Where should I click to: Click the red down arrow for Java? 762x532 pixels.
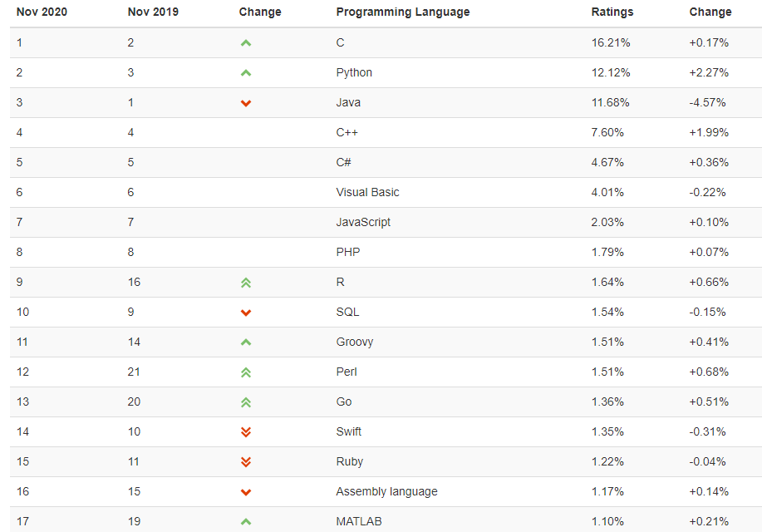(246, 103)
